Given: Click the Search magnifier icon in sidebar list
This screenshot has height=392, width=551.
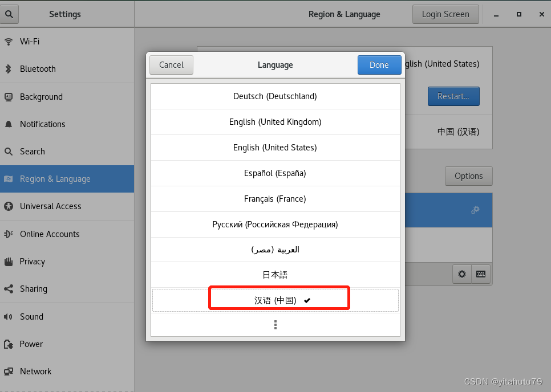Looking at the screenshot, I should pos(9,152).
